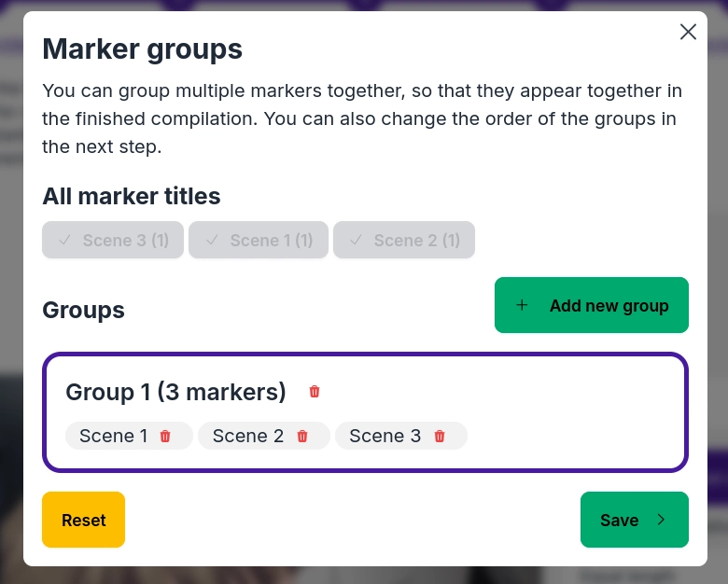Click the Group 1 (3 markers) heading
Image resolution: width=728 pixels, height=584 pixels.
175,392
